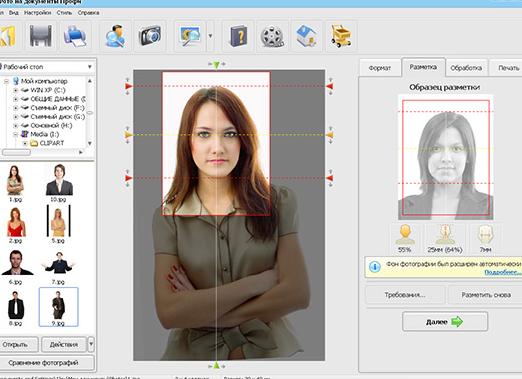Expand the ОБЩИЕ ДАННЫЕ drive node
Image resolution: width=522 pixels, height=379 pixels.
(16, 99)
